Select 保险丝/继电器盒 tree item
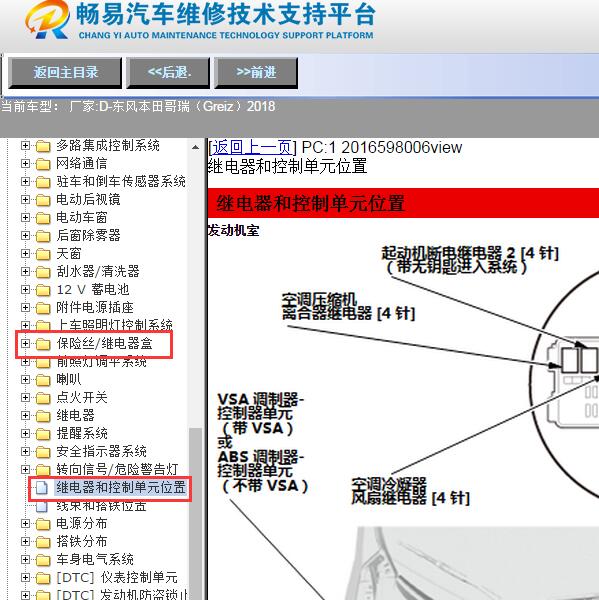599x600 pixels. point(104,343)
